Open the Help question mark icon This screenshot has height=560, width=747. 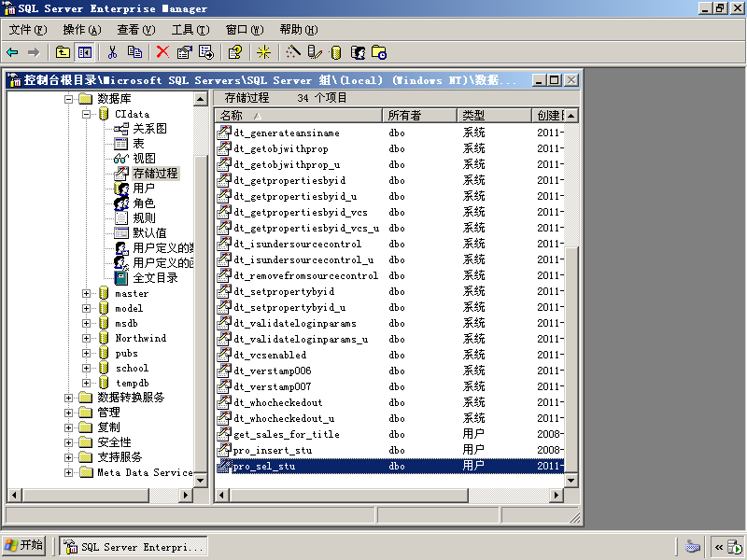pyautogui.click(x=235, y=52)
